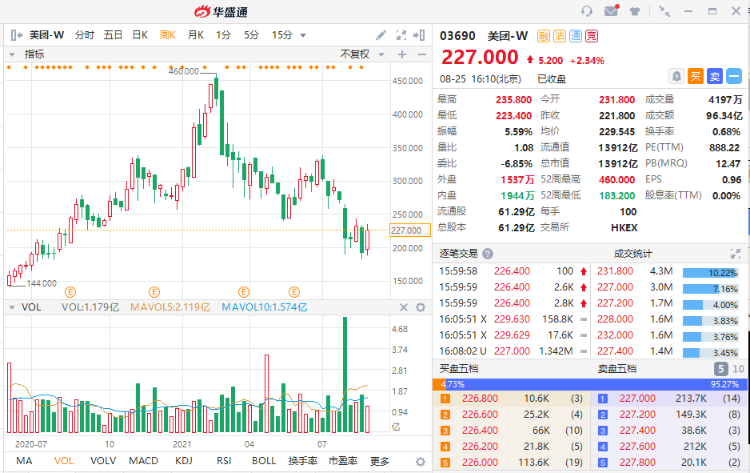Collapse the VOL panel triangle
The width and height of the screenshot is (750, 473).
12,308
